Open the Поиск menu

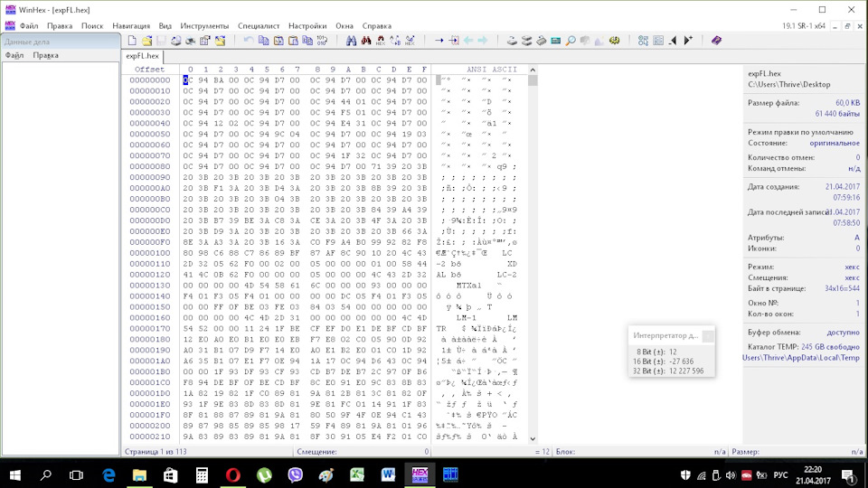click(92, 26)
